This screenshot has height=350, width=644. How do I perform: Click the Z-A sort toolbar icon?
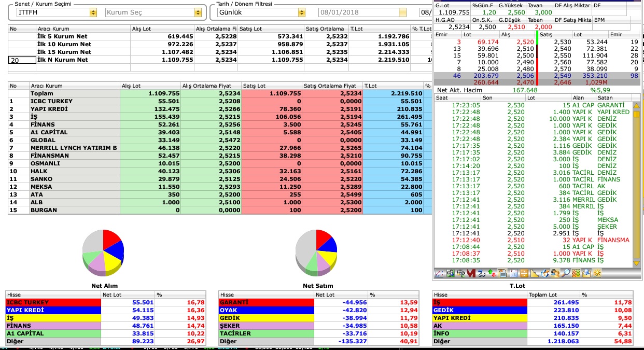pos(482,273)
